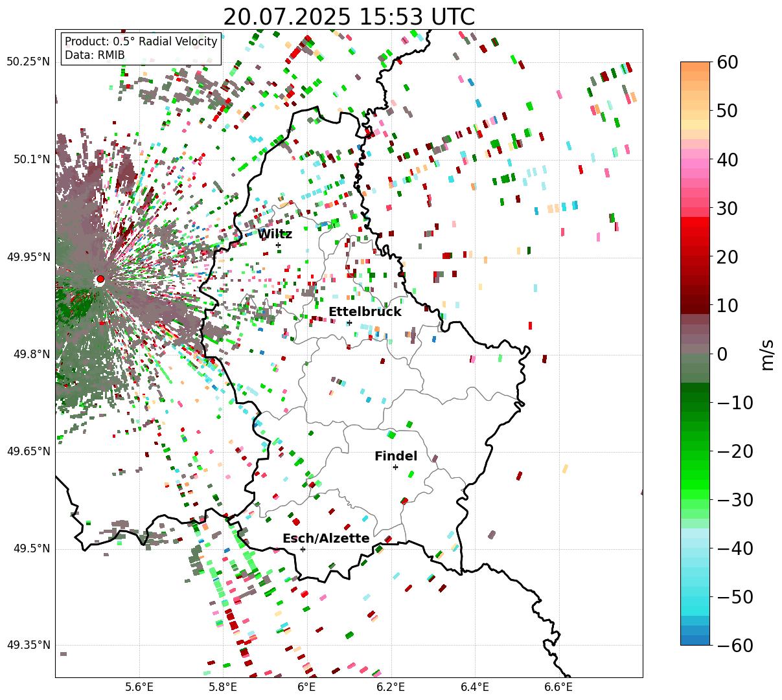Click the 6.4°E longitude tick label

pos(475,688)
